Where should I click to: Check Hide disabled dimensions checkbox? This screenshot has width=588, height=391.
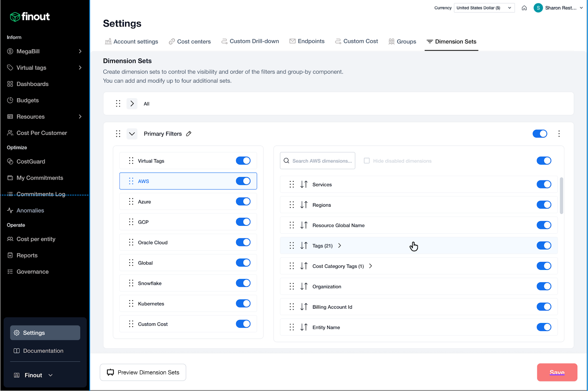tap(366, 161)
